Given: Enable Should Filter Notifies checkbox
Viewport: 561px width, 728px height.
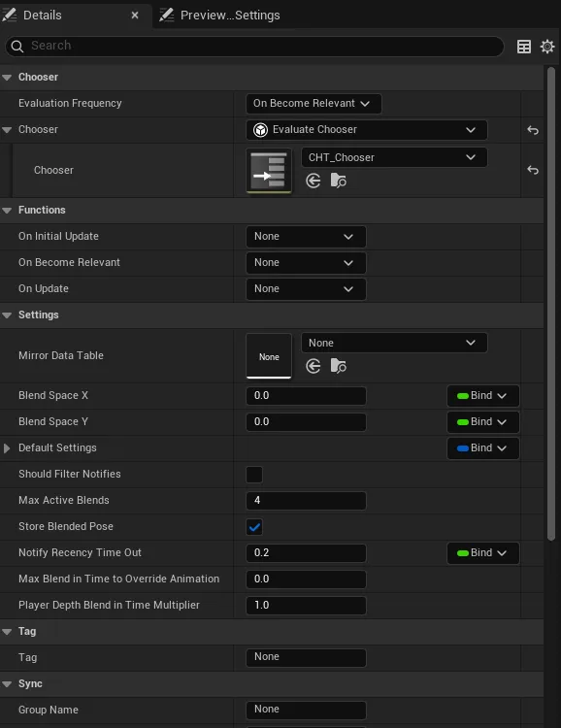Looking at the screenshot, I should [x=254, y=475].
